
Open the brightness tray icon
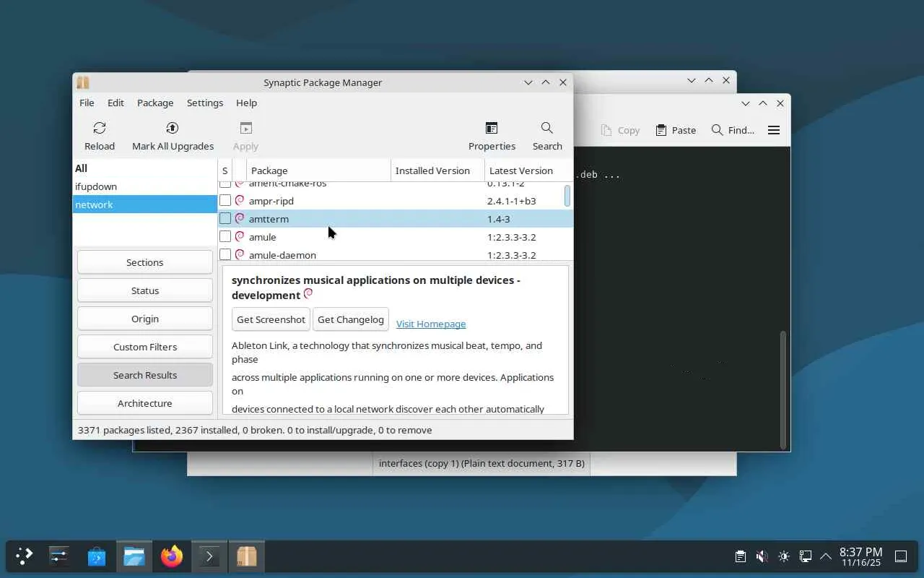[783, 556]
